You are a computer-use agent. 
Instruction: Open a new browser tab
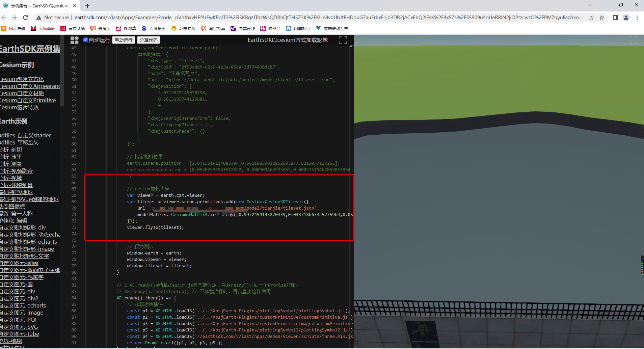pyautogui.click(x=87, y=6)
